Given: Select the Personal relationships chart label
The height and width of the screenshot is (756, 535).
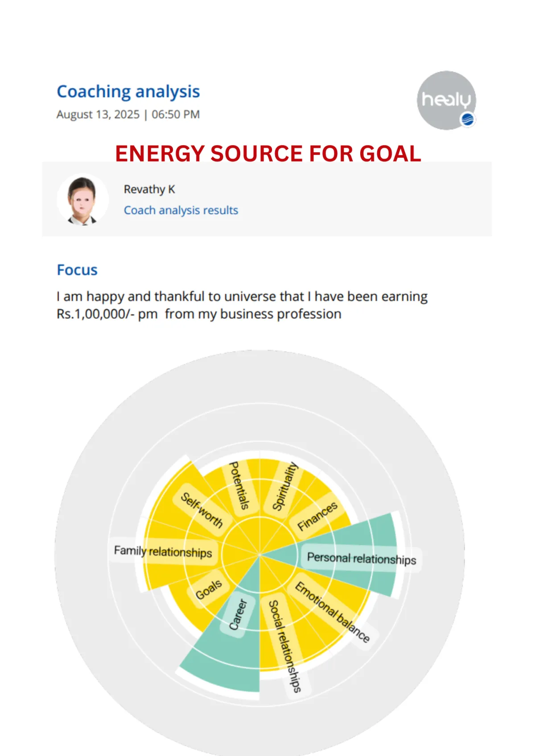Looking at the screenshot, I should (x=362, y=559).
